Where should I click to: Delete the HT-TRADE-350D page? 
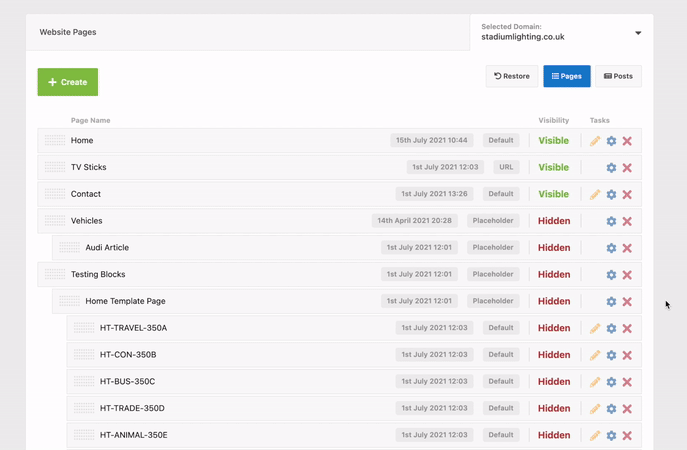pyautogui.click(x=627, y=408)
